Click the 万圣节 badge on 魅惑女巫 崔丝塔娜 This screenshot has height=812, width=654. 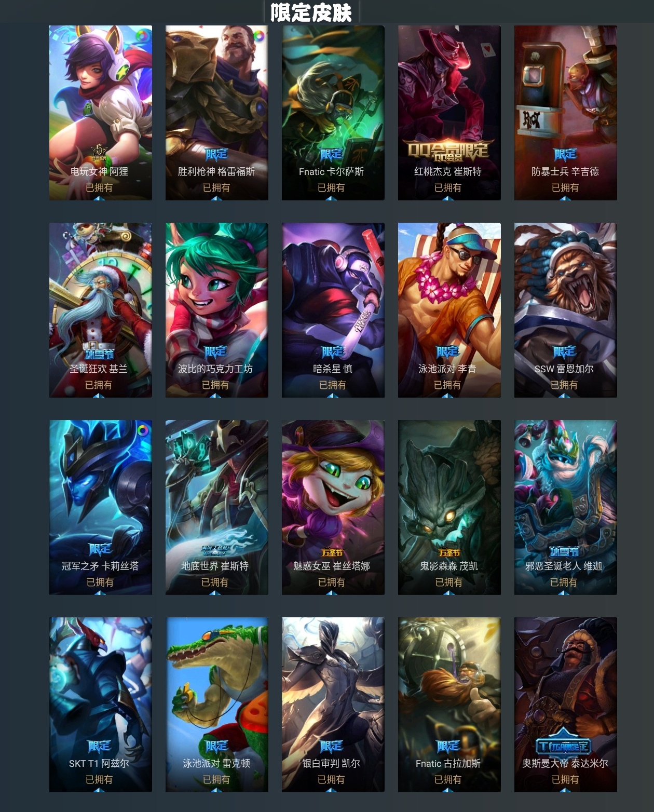coord(332,553)
